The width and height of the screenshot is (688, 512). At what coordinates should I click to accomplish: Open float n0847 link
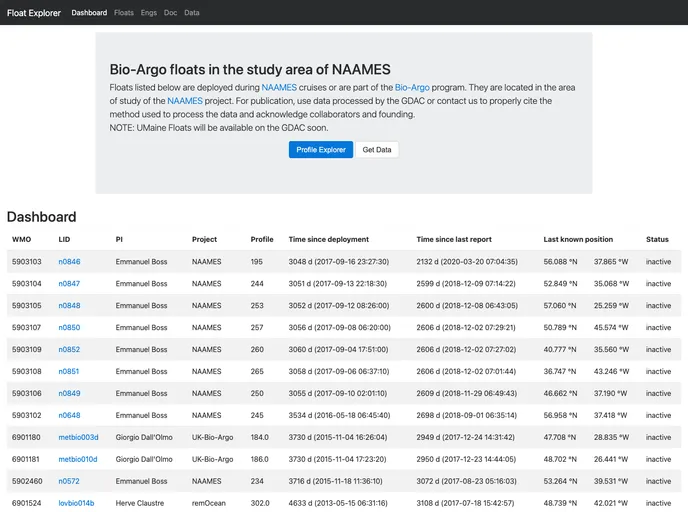point(69,283)
